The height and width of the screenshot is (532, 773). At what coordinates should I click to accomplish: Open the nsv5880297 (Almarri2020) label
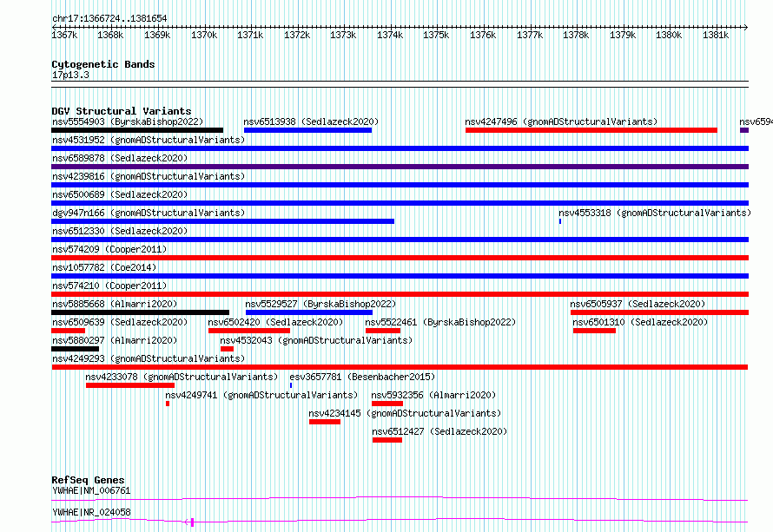tap(115, 340)
